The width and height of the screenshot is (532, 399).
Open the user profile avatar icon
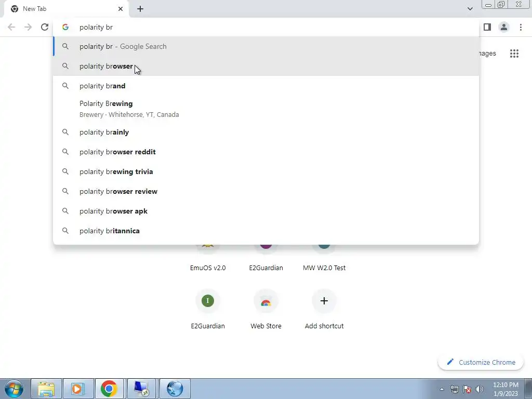(x=504, y=27)
